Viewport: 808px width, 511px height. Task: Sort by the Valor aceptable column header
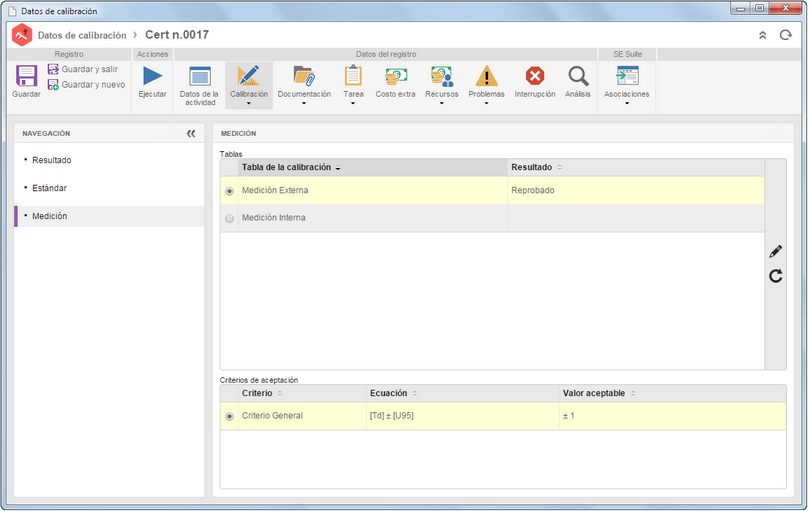coord(672,393)
